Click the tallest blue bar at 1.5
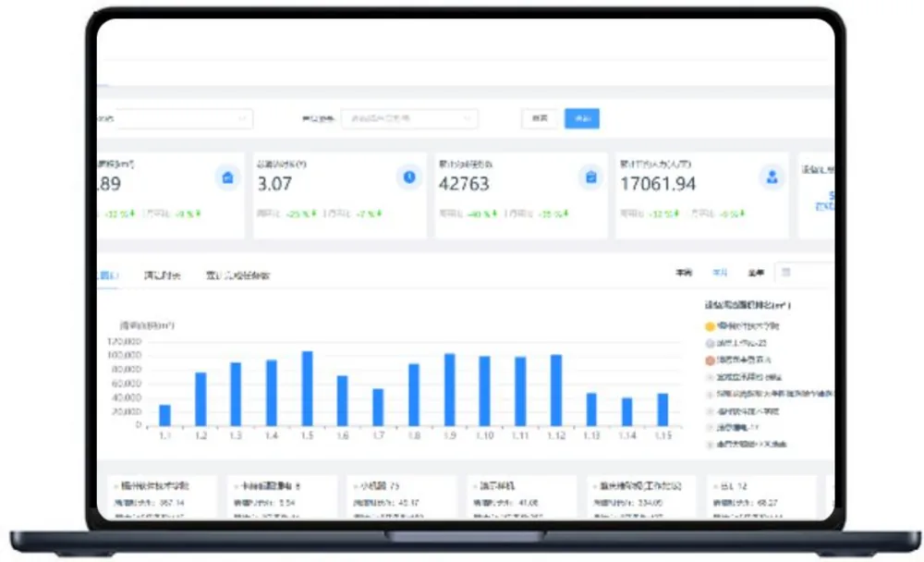 [x=307, y=388]
